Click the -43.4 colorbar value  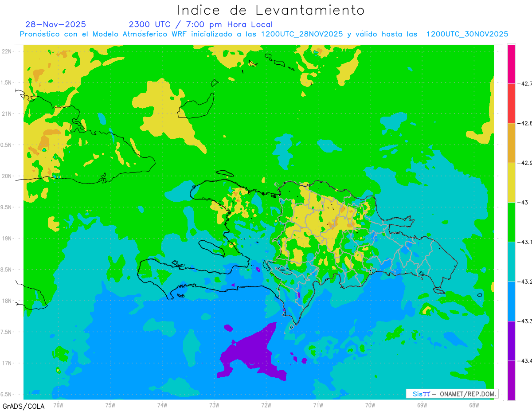525,360
